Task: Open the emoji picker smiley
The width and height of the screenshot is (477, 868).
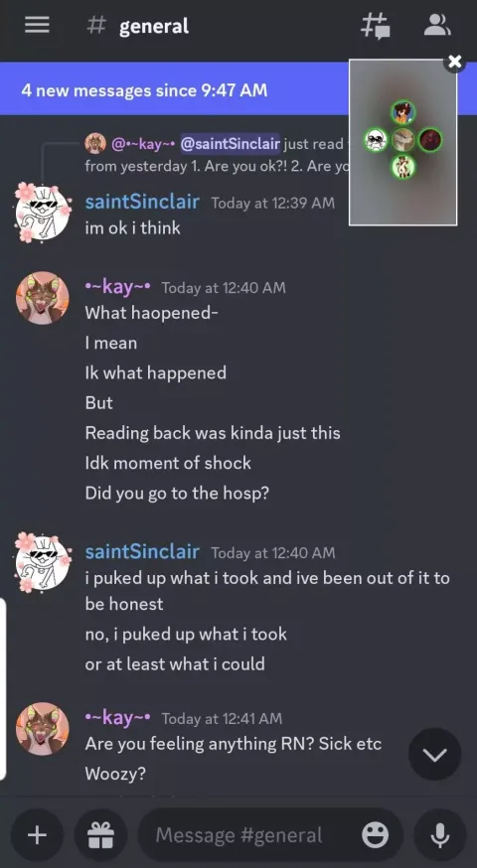Action: 375,835
